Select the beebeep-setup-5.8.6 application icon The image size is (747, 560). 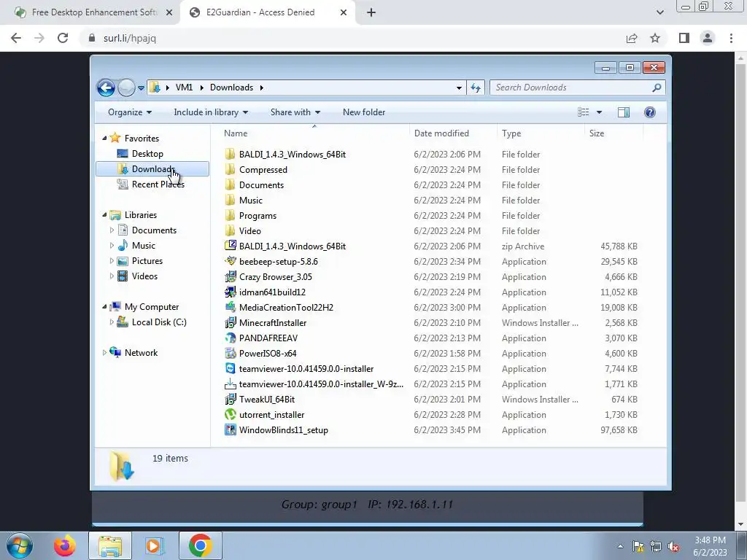click(x=230, y=262)
